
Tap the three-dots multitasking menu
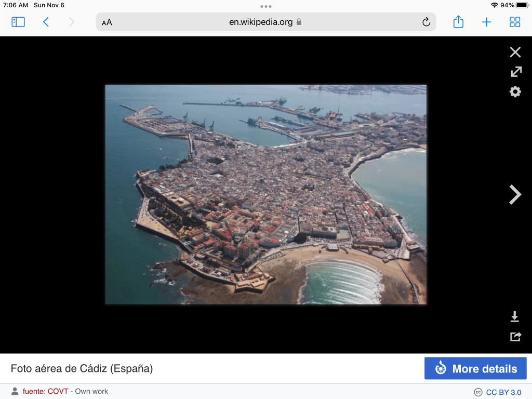[x=266, y=6]
